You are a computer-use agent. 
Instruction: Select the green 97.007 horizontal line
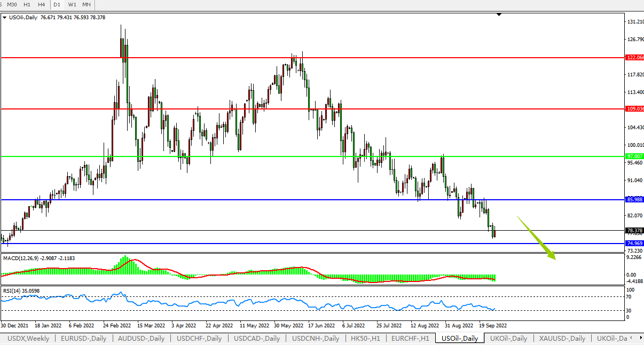pyautogui.click(x=267, y=156)
